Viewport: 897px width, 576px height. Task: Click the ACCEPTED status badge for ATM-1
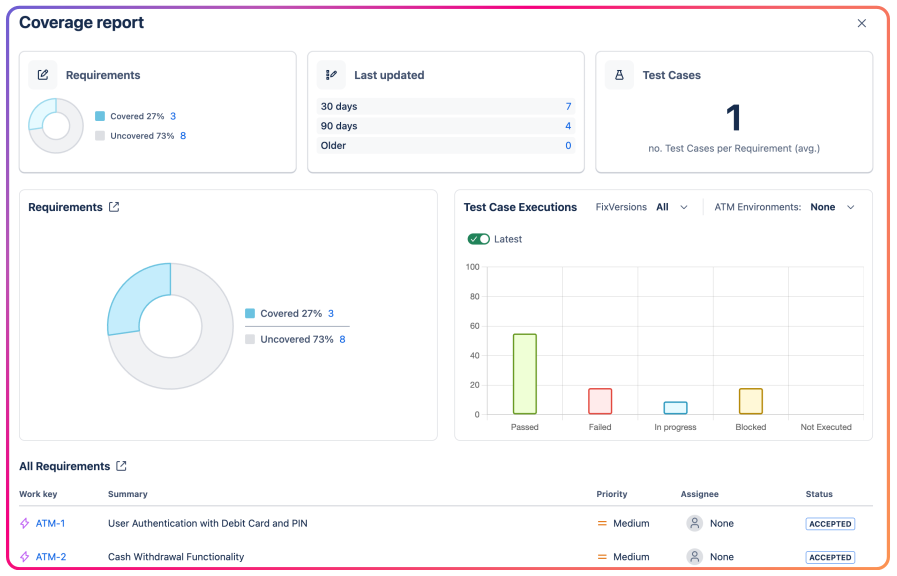(830, 523)
